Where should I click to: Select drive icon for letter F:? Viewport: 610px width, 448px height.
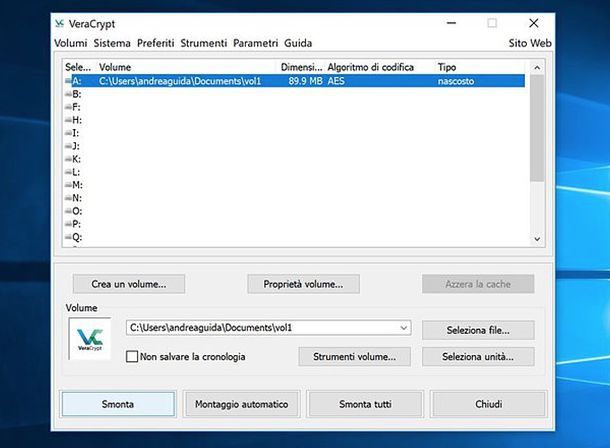coord(68,107)
